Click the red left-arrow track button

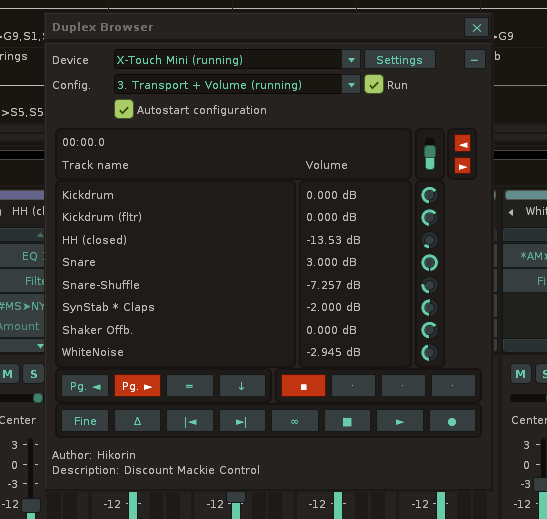(463, 143)
